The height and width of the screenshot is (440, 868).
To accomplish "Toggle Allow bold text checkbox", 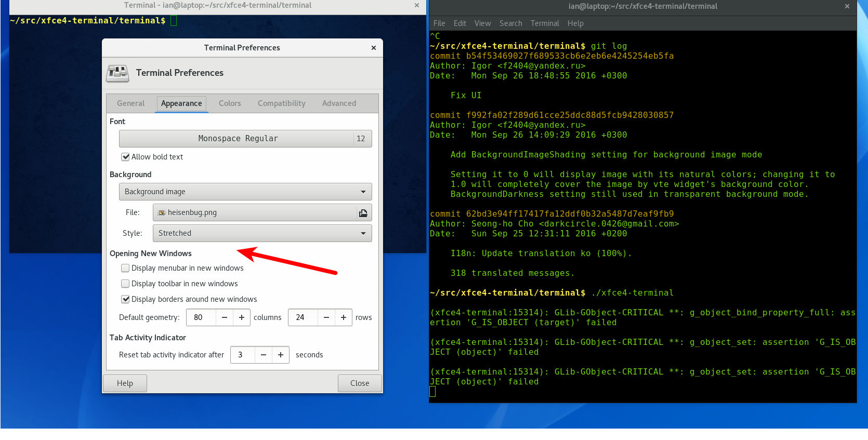I will (x=125, y=157).
